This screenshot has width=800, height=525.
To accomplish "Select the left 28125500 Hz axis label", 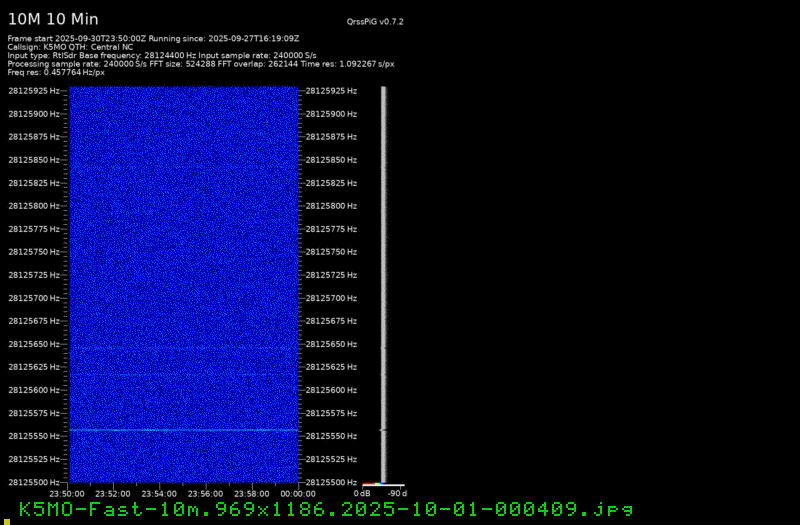I will tap(34, 482).
